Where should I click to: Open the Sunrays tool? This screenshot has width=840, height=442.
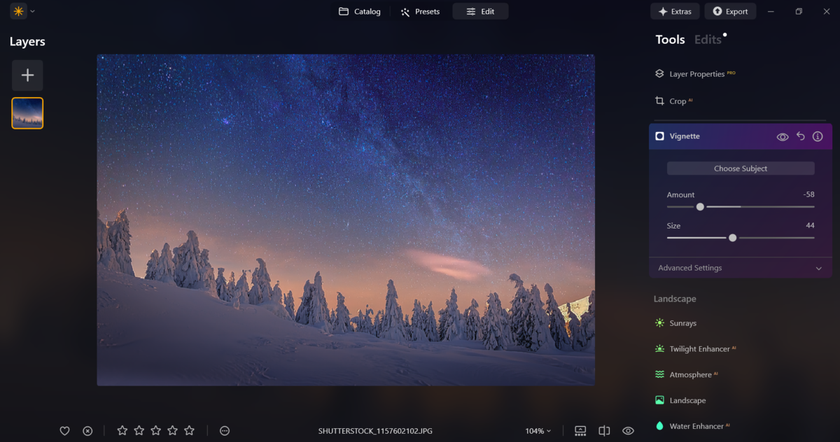coord(683,323)
